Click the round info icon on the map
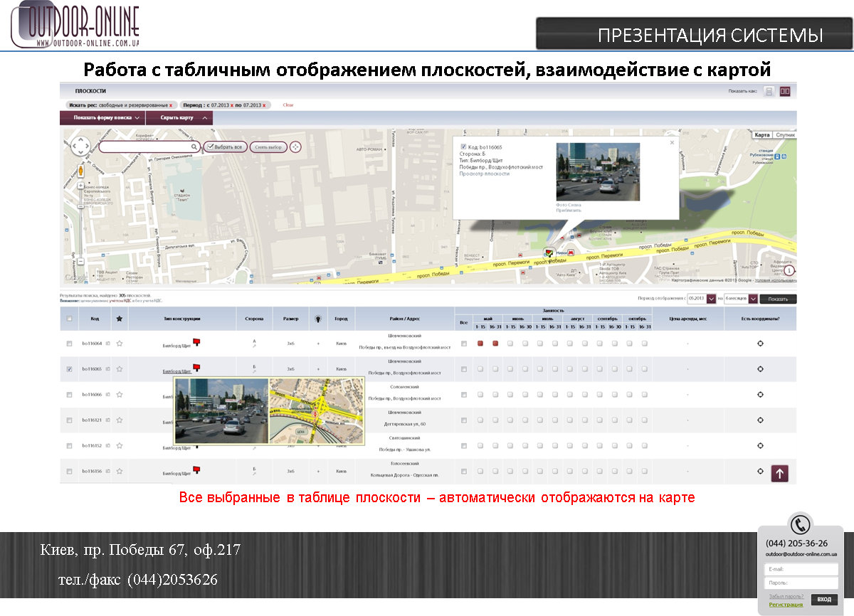The width and height of the screenshot is (854, 616). click(x=789, y=270)
